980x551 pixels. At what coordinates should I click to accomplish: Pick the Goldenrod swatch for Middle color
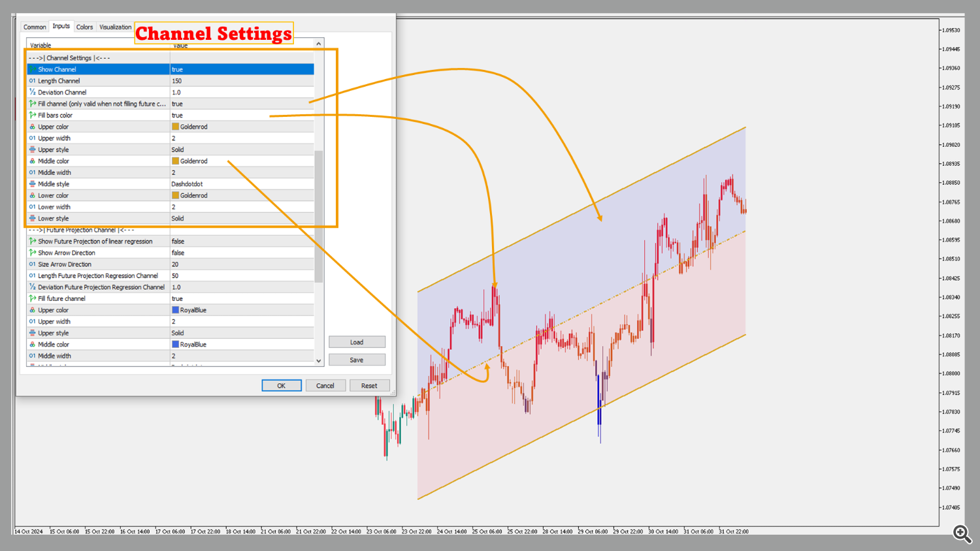175,161
